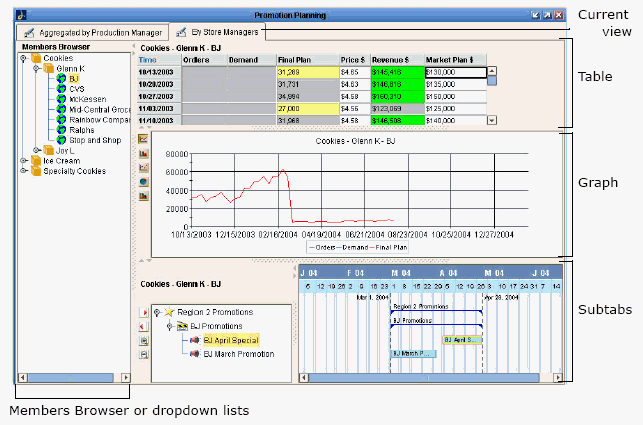Click the Specialty Cookies folder icon
Image resolution: width=643 pixels, height=425 pixels.
click(x=36, y=171)
